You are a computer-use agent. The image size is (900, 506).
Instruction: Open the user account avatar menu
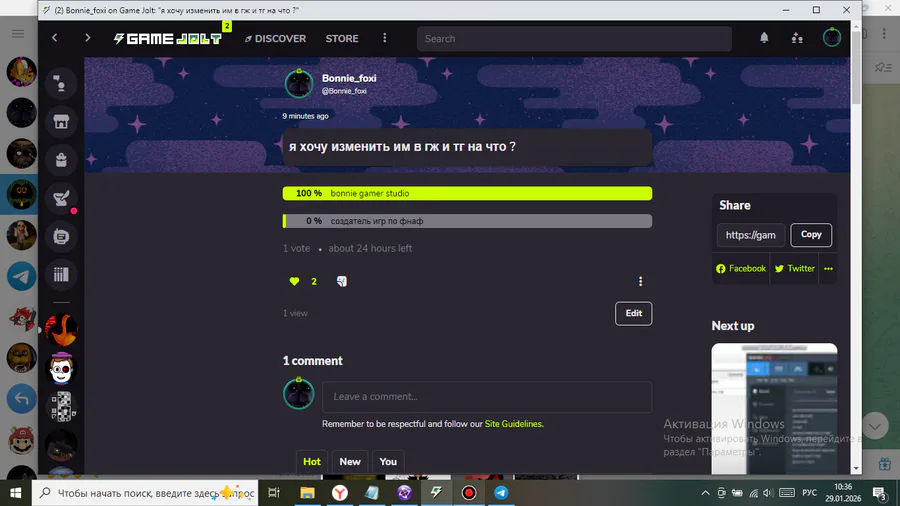pos(832,38)
